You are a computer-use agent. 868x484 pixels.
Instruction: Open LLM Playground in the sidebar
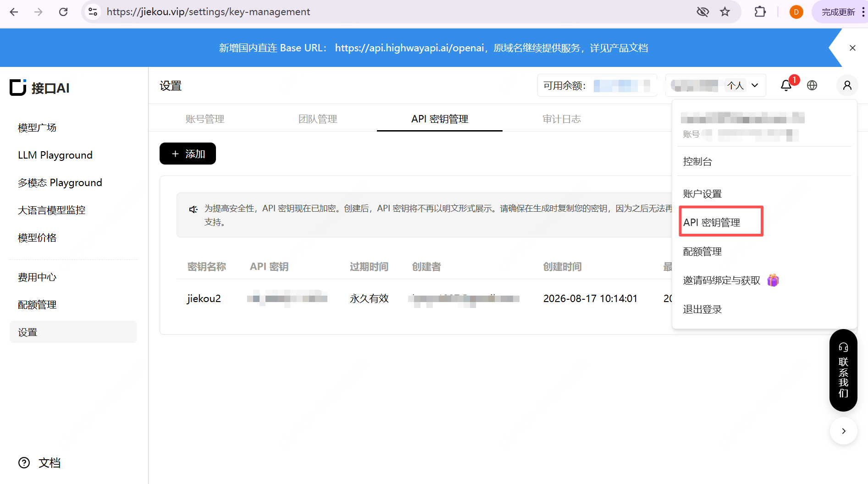coord(55,155)
